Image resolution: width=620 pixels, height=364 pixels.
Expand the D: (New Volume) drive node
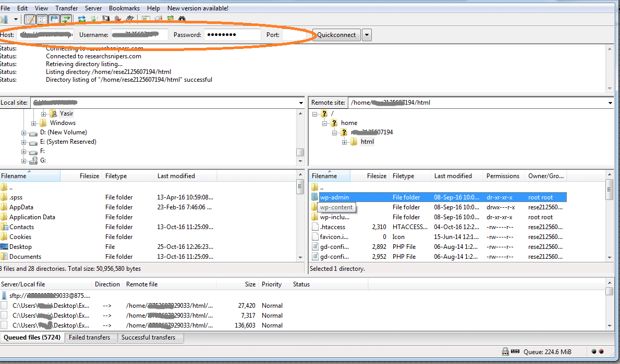pos(24,133)
